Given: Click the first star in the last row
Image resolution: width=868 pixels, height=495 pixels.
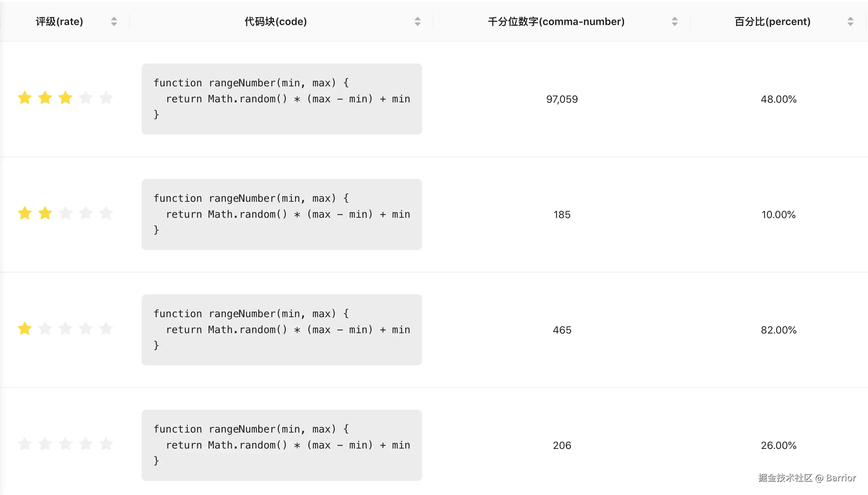Looking at the screenshot, I should 25,444.
